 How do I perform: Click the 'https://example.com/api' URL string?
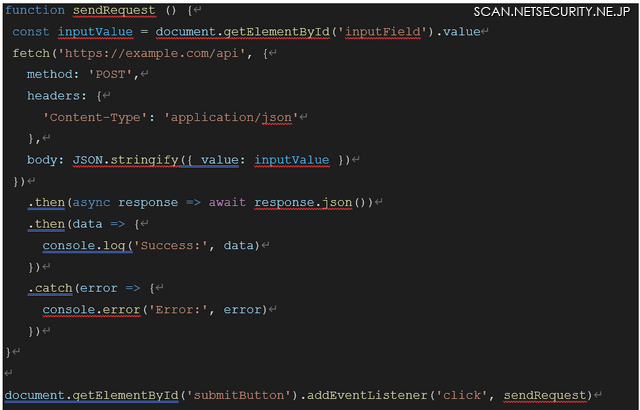(158, 53)
